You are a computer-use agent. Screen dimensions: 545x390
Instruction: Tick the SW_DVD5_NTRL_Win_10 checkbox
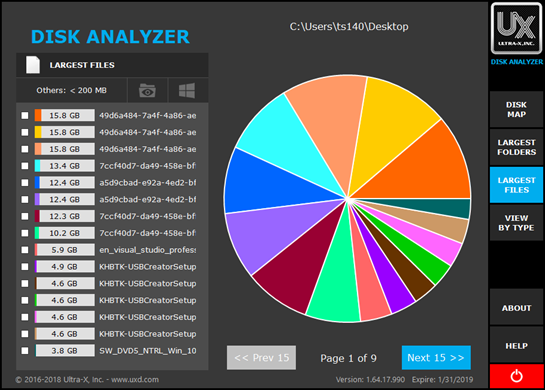point(25,351)
